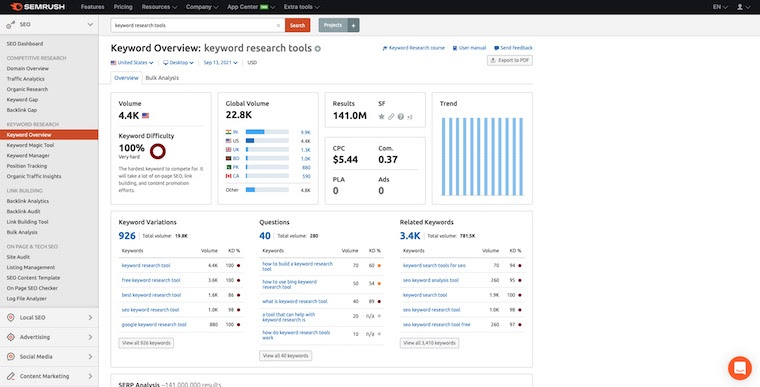Open the Pricing menu item
This screenshot has width=760, height=387.
123,7
